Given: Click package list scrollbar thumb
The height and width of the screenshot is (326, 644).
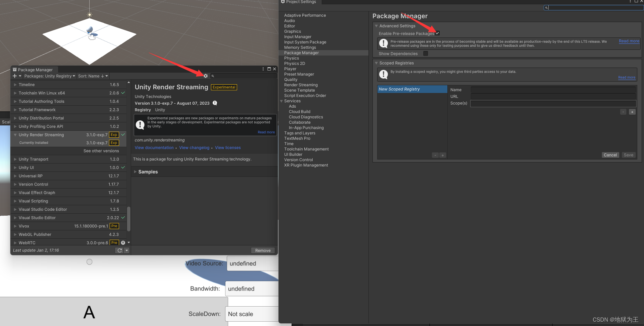Looking at the screenshot, I should point(129,219).
